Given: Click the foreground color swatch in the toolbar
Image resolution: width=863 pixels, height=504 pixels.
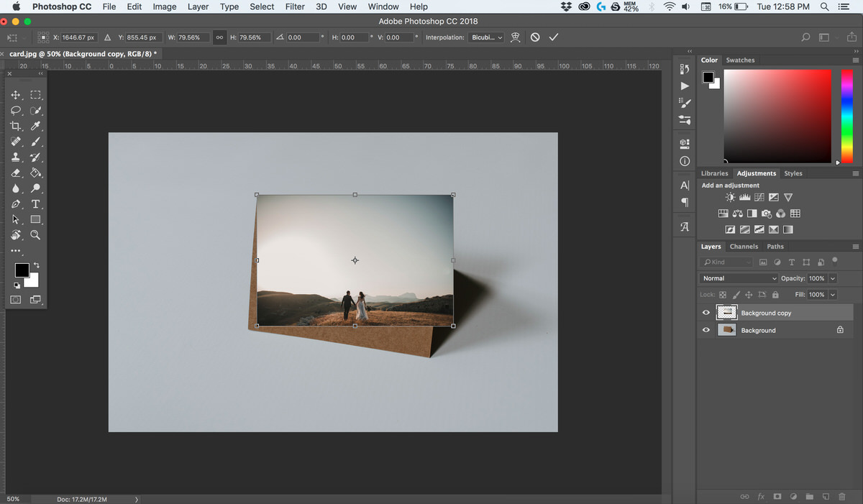Looking at the screenshot, I should tap(22, 270).
